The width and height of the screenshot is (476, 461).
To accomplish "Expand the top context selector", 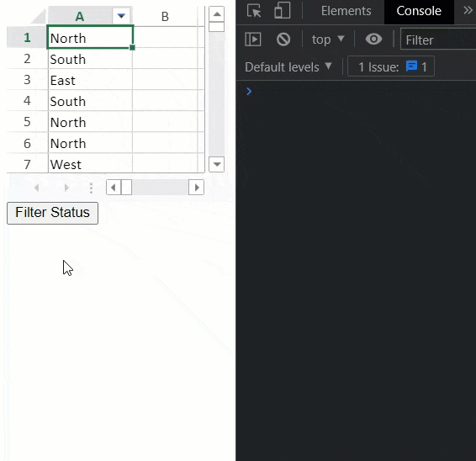I will click(328, 40).
